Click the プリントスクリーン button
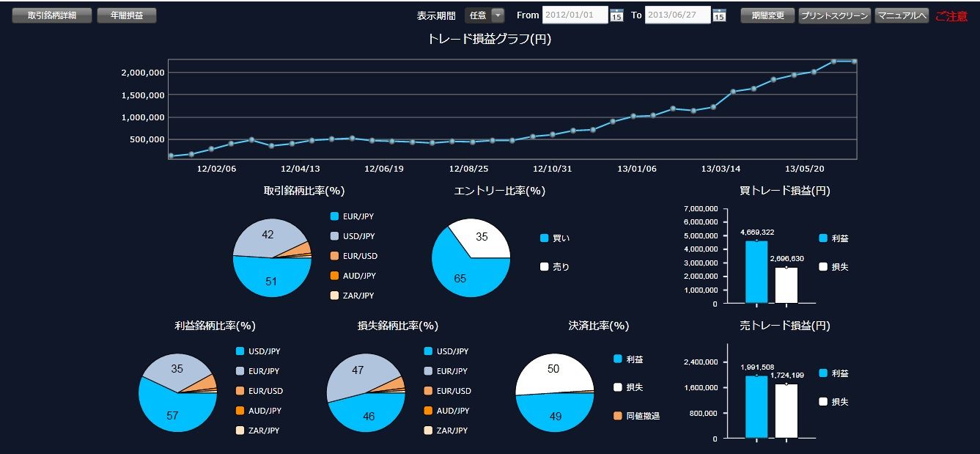The height and width of the screenshot is (454, 980). coord(835,15)
